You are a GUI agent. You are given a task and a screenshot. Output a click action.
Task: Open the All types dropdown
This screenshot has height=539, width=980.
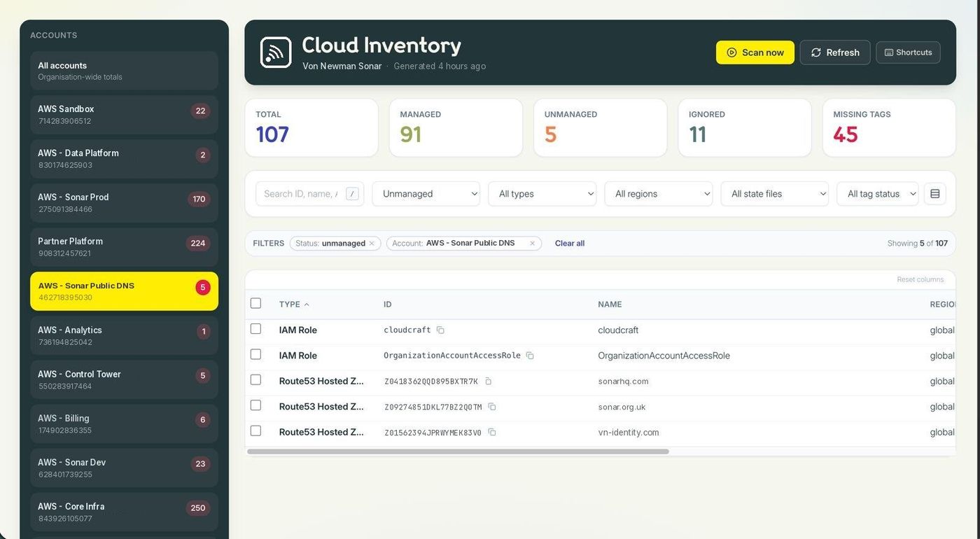click(542, 194)
